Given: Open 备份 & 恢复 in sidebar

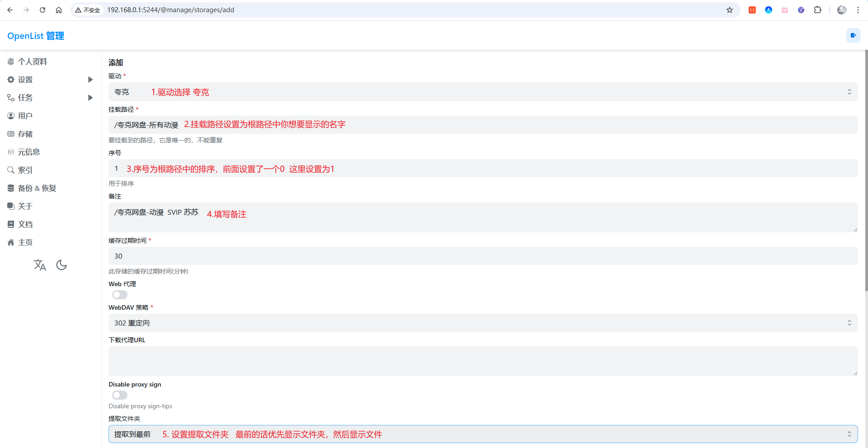Looking at the screenshot, I should point(37,188).
